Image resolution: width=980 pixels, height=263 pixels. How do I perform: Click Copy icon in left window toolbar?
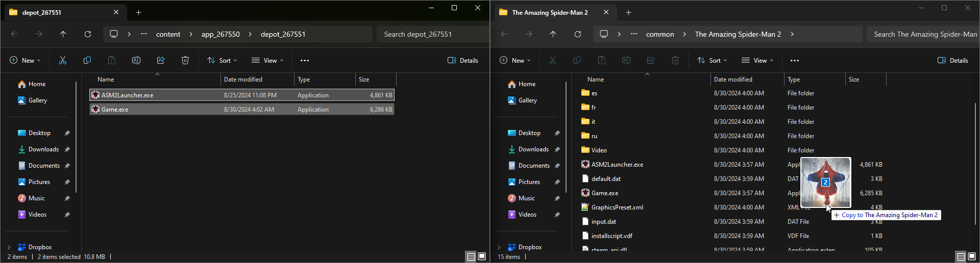tap(87, 60)
